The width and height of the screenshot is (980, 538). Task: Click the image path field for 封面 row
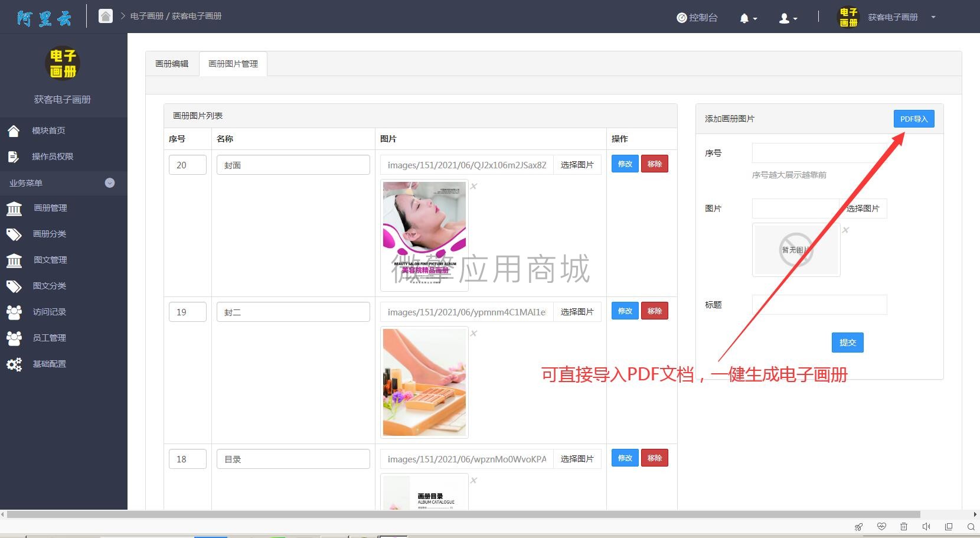[x=467, y=165]
